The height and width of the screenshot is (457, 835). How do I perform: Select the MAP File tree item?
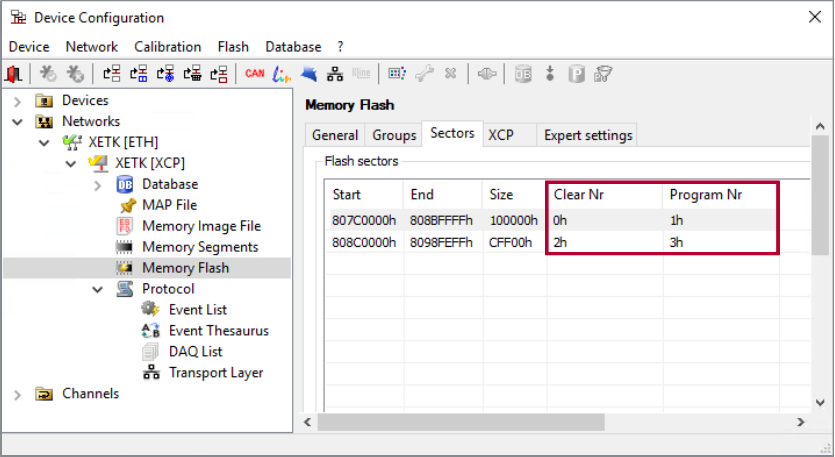[x=169, y=205]
